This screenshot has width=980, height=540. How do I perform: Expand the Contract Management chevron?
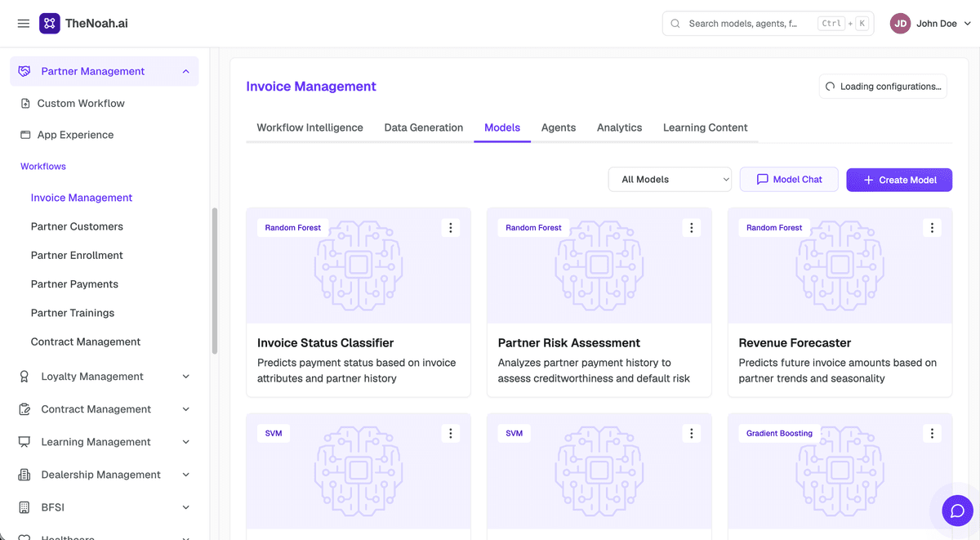point(186,409)
